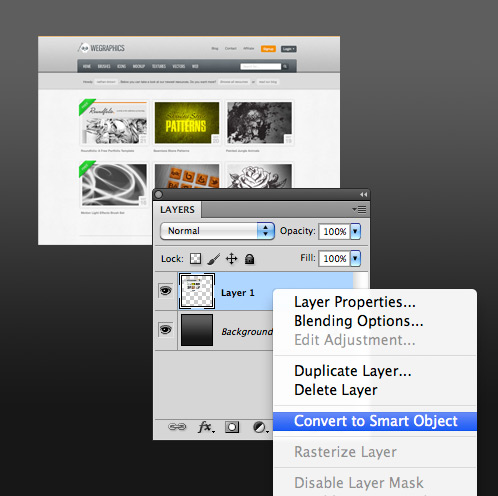This screenshot has height=496, width=498.
Task: Click the lock position move icon
Action: click(x=231, y=259)
